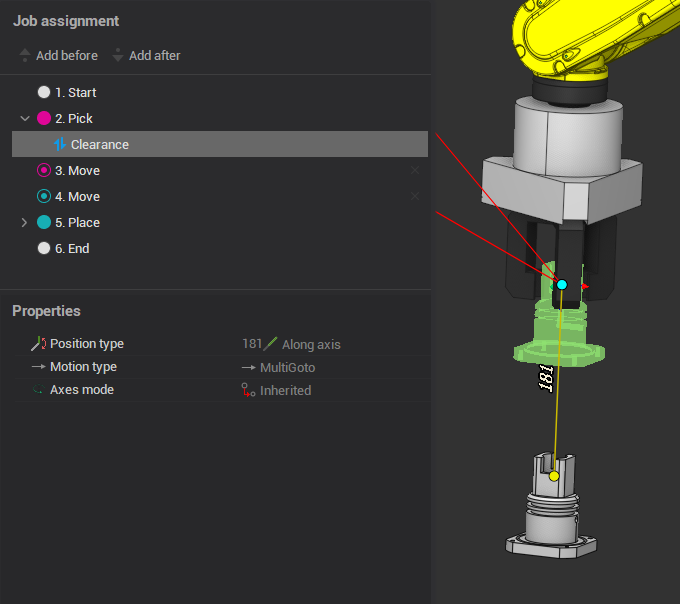Click the green Along axis icon
This screenshot has height=604, width=680.
point(271,344)
